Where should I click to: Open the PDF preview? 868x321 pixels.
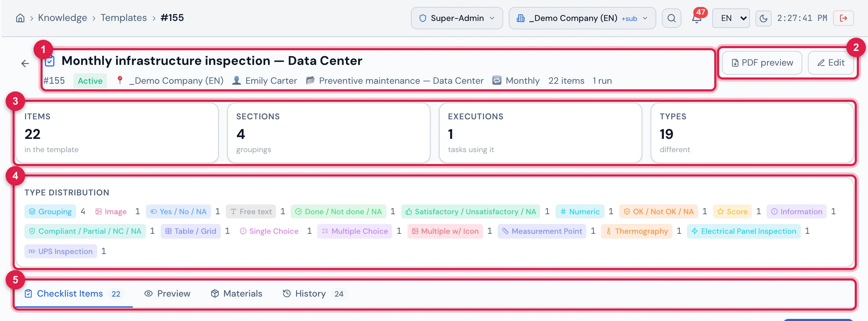tap(762, 63)
